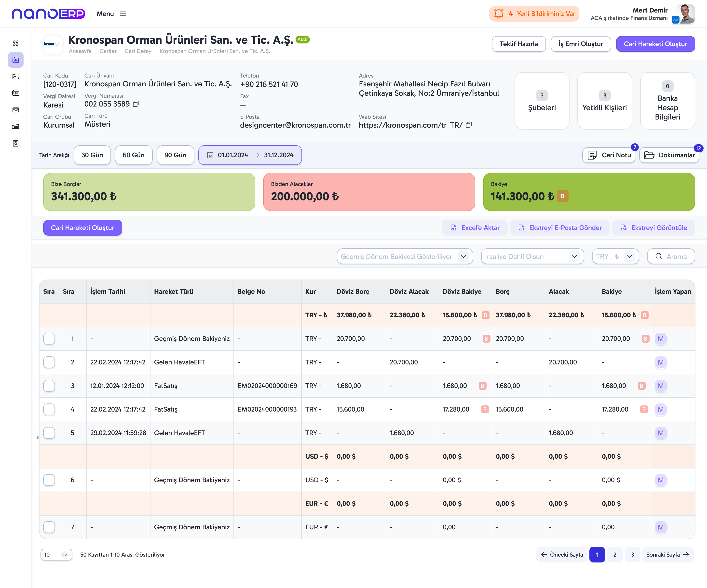Copy website URL using copy icon

point(469,125)
